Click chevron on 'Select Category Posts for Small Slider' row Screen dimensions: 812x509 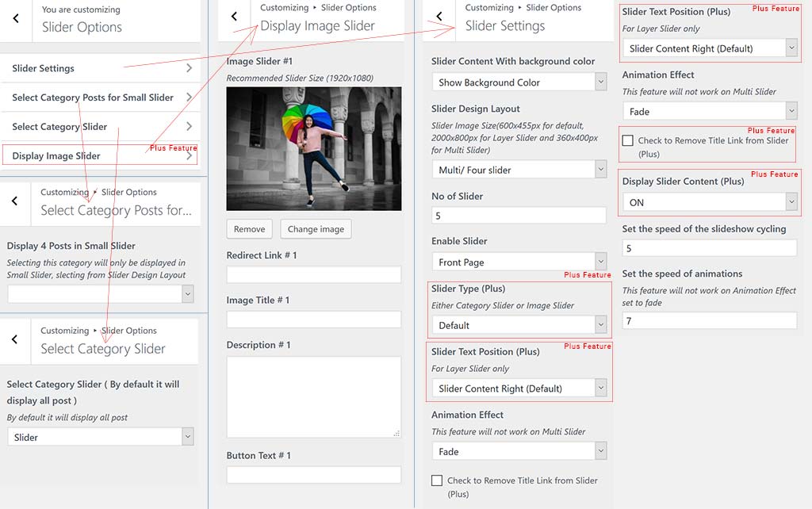click(x=189, y=98)
